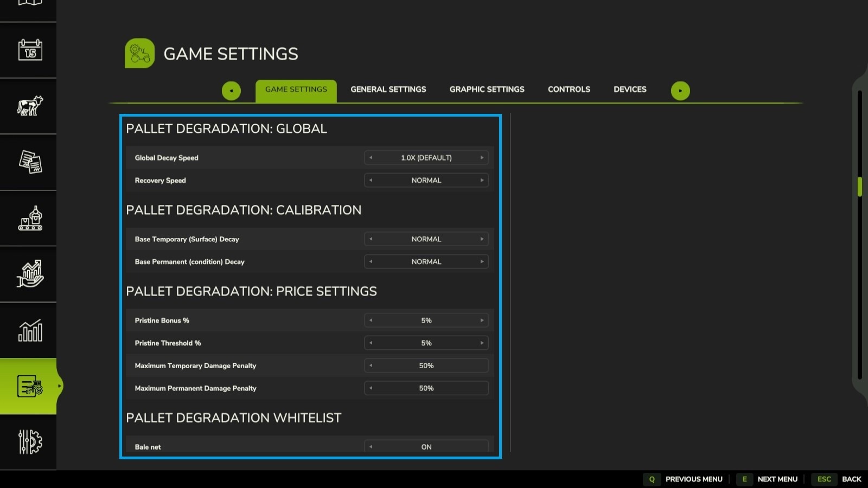Select the game settings tractor sidebar icon
Viewport: 868px width, 488px height.
tap(30, 386)
